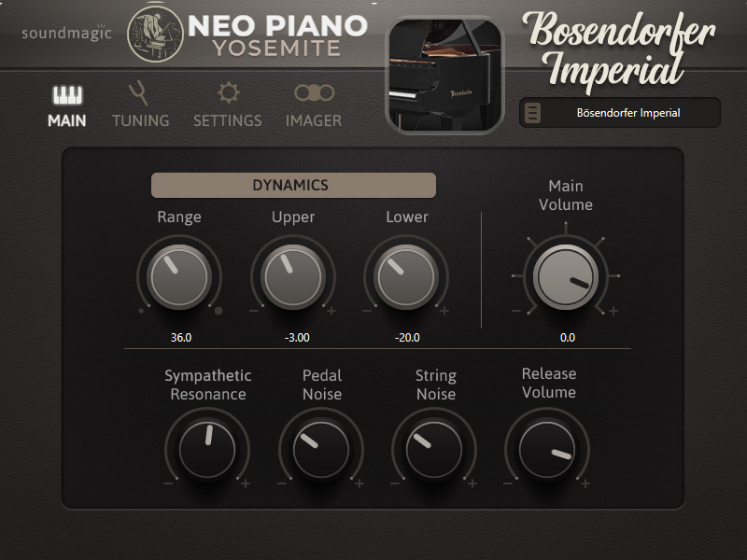Click the Bösendorfer piano thumbnail image
Viewport: 747px width, 560px height.
tap(445, 75)
